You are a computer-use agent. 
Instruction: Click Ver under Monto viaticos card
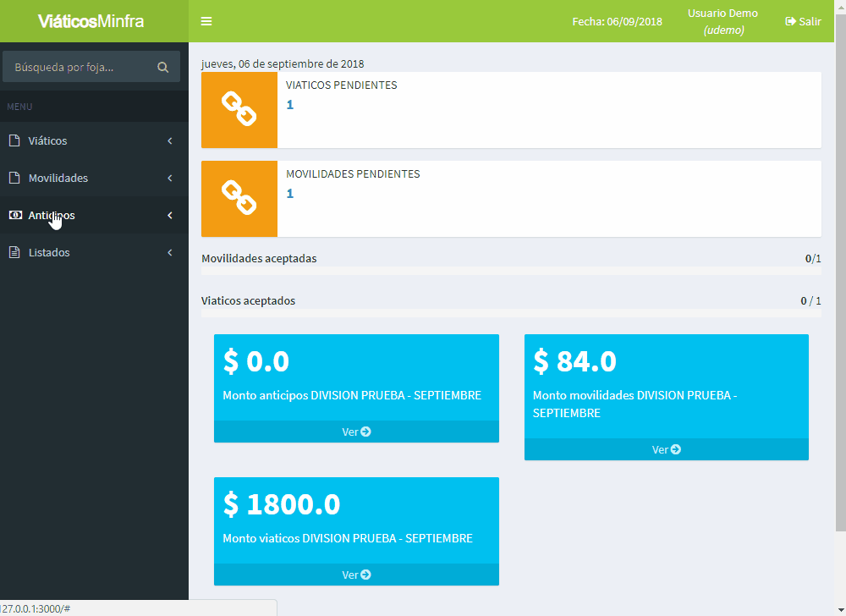[356, 575]
